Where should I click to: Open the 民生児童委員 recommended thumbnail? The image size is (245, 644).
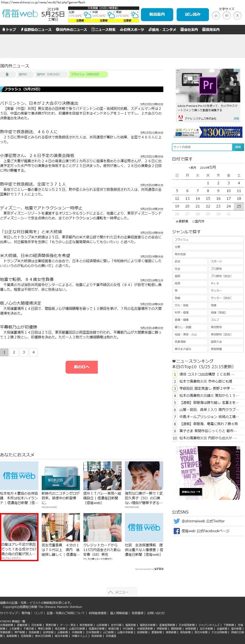click(x=61, y=527)
